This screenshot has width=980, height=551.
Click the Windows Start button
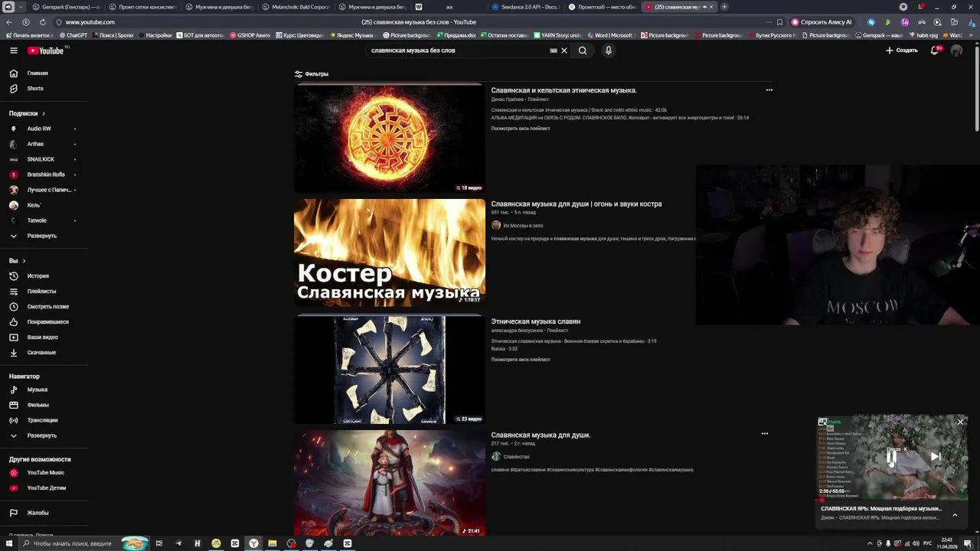[8, 543]
